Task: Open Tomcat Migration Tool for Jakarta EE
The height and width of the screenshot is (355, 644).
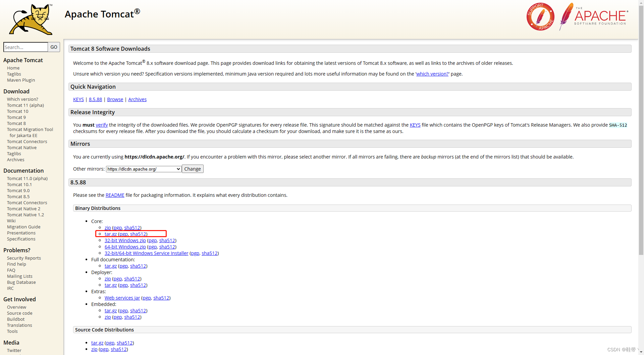Action: pyautogui.click(x=30, y=132)
